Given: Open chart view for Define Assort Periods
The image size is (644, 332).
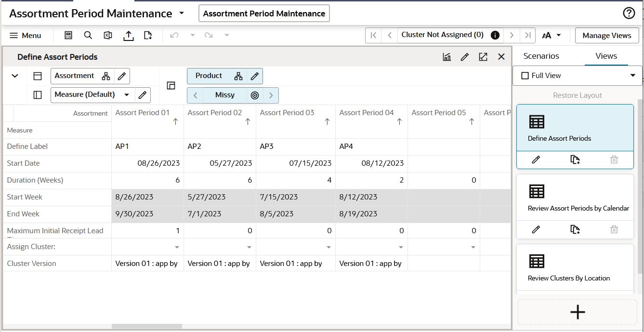Looking at the screenshot, I should click(x=447, y=57).
